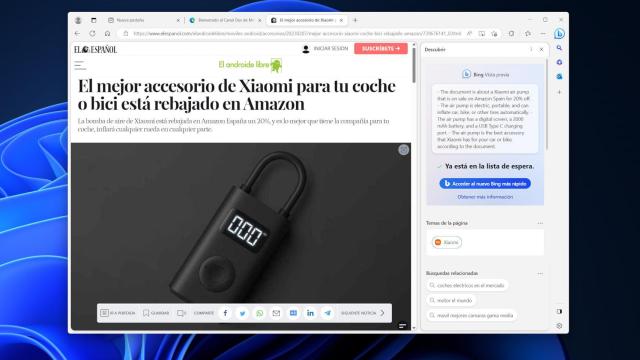Viewport: 640px width, 360px height.
Task: Click the favorites star icon in address bar
Action: [x=495, y=33]
